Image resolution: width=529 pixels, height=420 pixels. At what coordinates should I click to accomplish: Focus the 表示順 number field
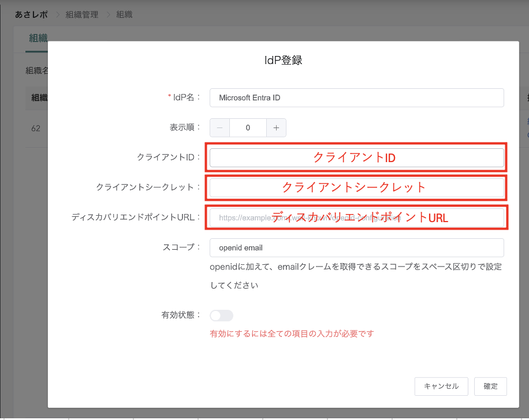[248, 128]
